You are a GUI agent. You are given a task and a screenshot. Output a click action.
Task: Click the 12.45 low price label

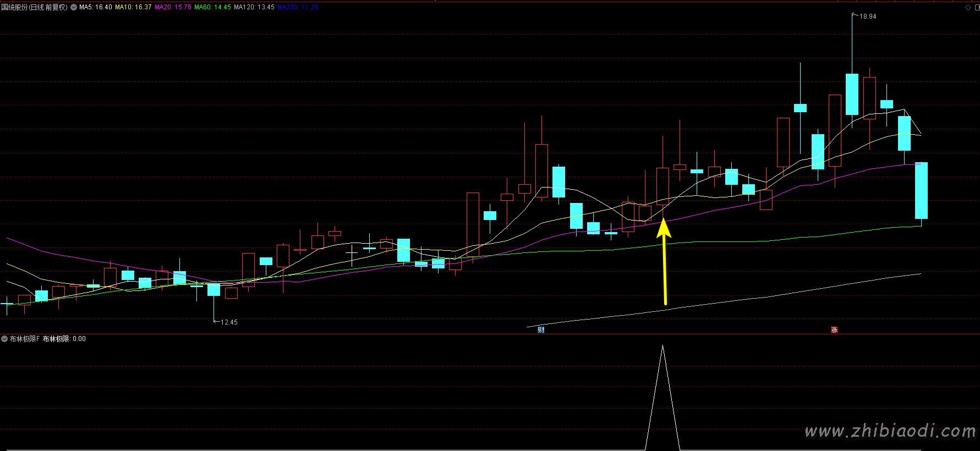click(x=229, y=322)
